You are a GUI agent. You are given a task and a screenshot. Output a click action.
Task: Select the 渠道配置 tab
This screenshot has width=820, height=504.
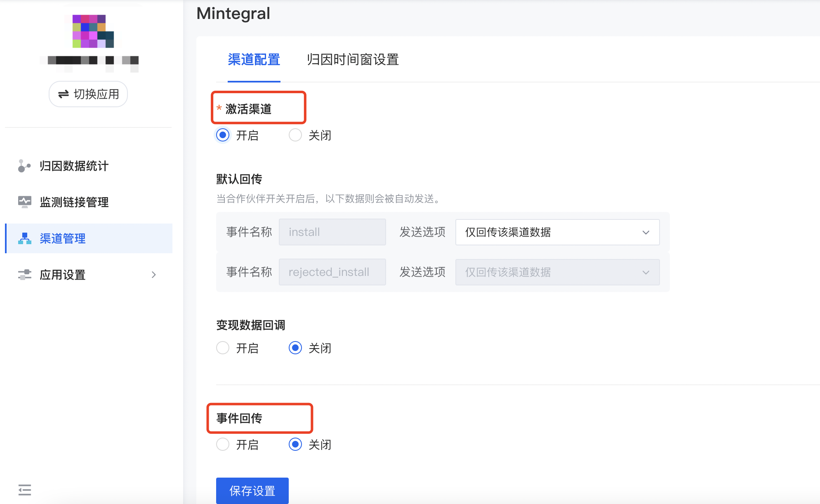tap(254, 60)
